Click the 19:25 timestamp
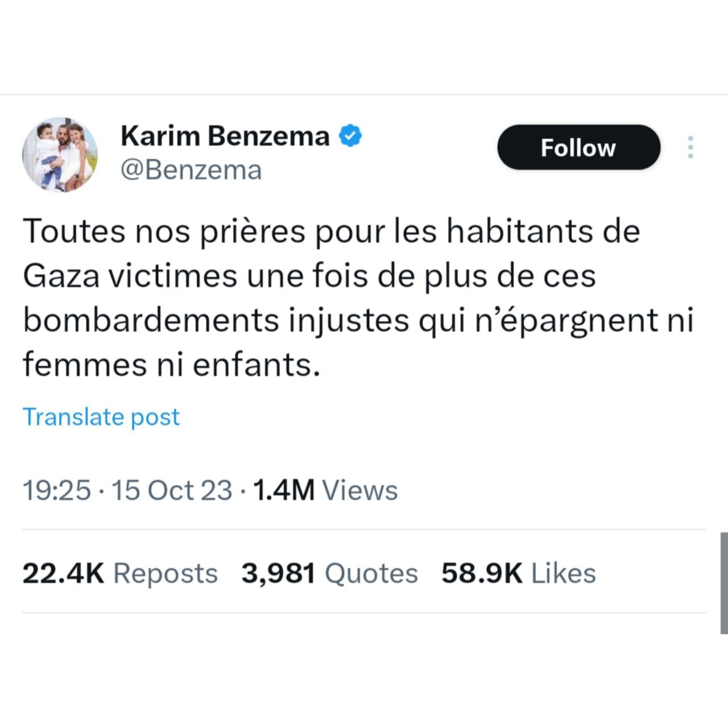728x728 pixels. coord(56,490)
